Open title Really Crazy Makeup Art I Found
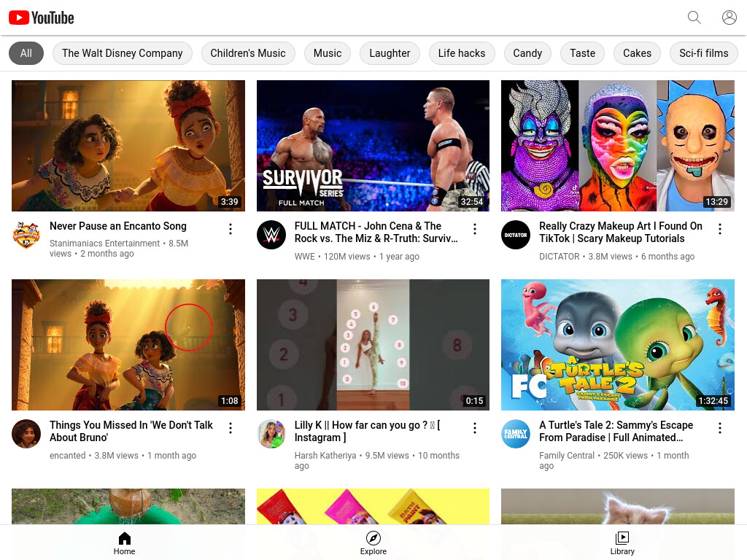Image resolution: width=747 pixels, height=560 pixels. (621, 233)
